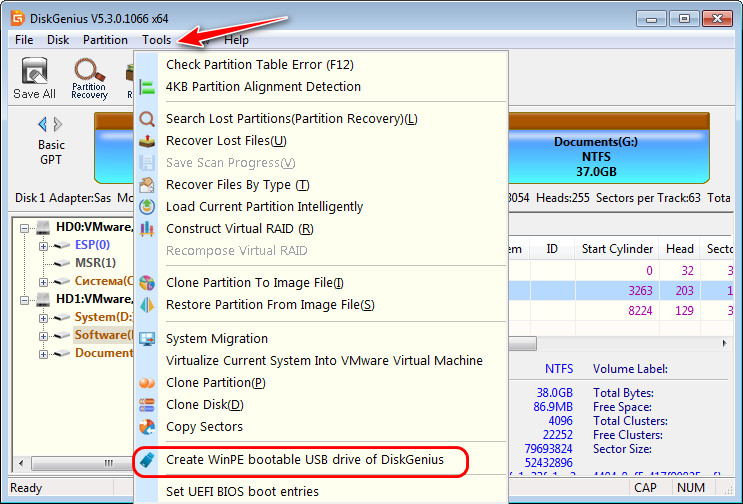
Task: Click the Recover Files By Type icon
Action: (147, 185)
